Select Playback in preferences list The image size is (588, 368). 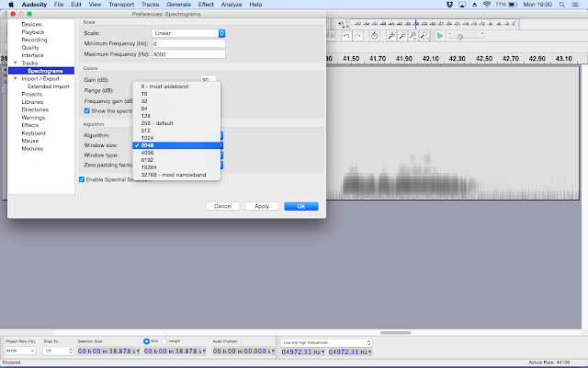(x=33, y=32)
